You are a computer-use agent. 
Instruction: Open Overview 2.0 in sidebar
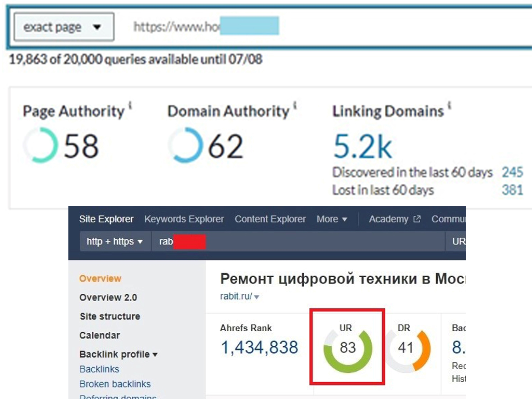(108, 297)
